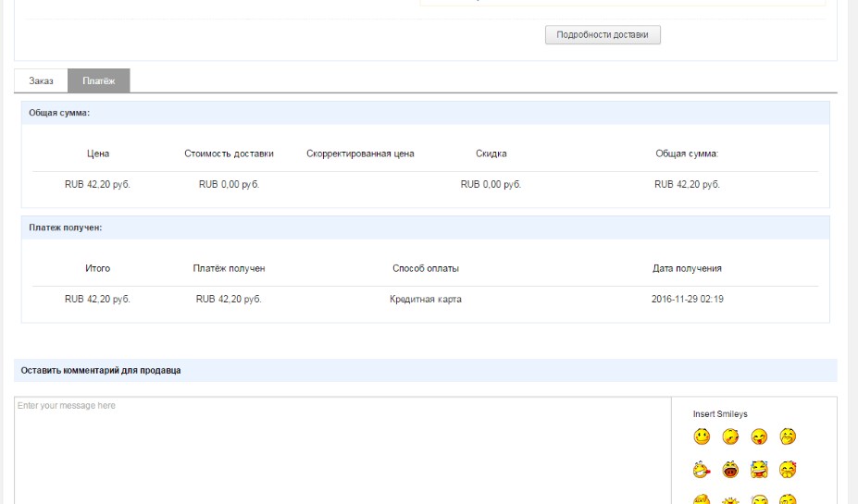Select the Кредитная карта payment method cell

click(x=425, y=300)
